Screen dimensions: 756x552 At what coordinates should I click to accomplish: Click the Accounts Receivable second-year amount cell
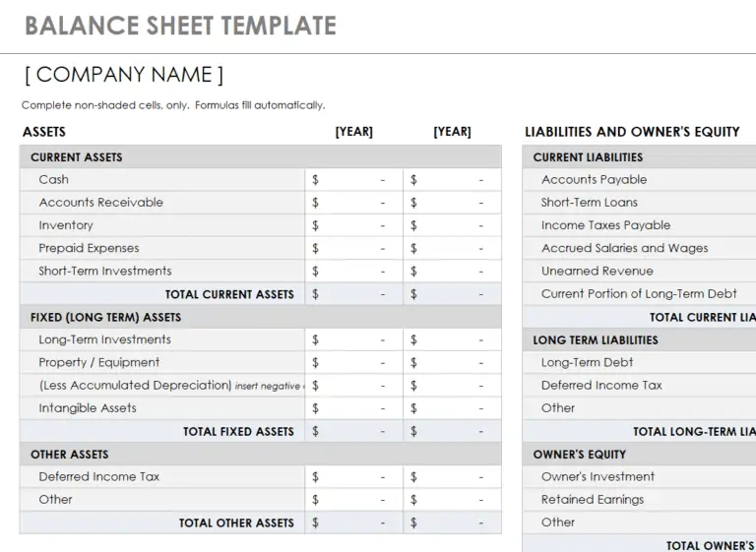coord(452,203)
